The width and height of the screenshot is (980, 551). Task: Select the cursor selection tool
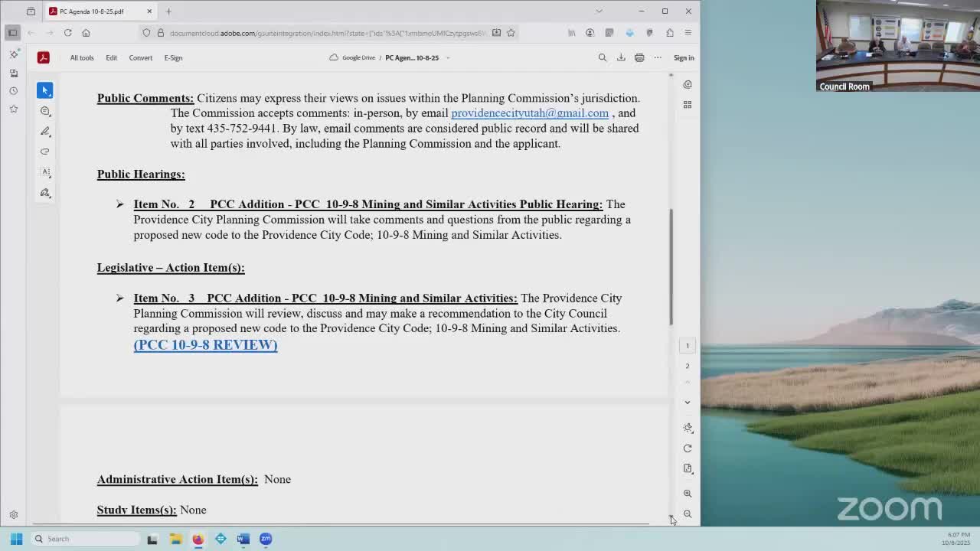(x=45, y=90)
